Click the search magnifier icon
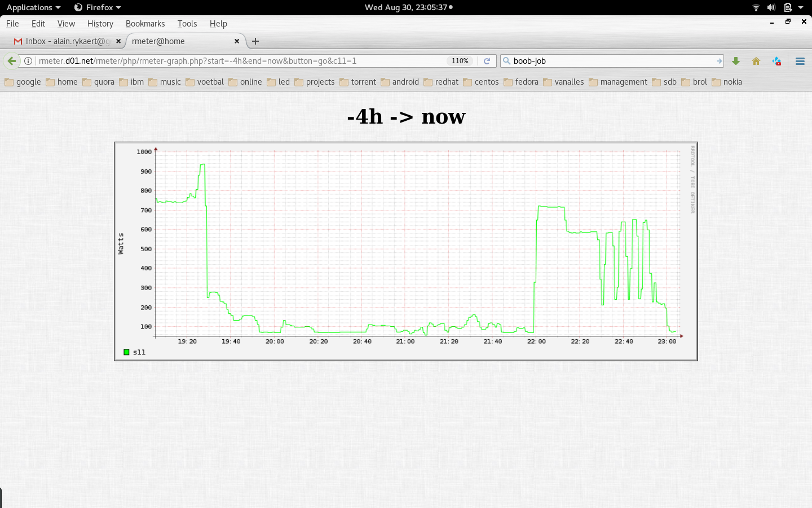Screen dimensions: 812x508 [506, 61]
